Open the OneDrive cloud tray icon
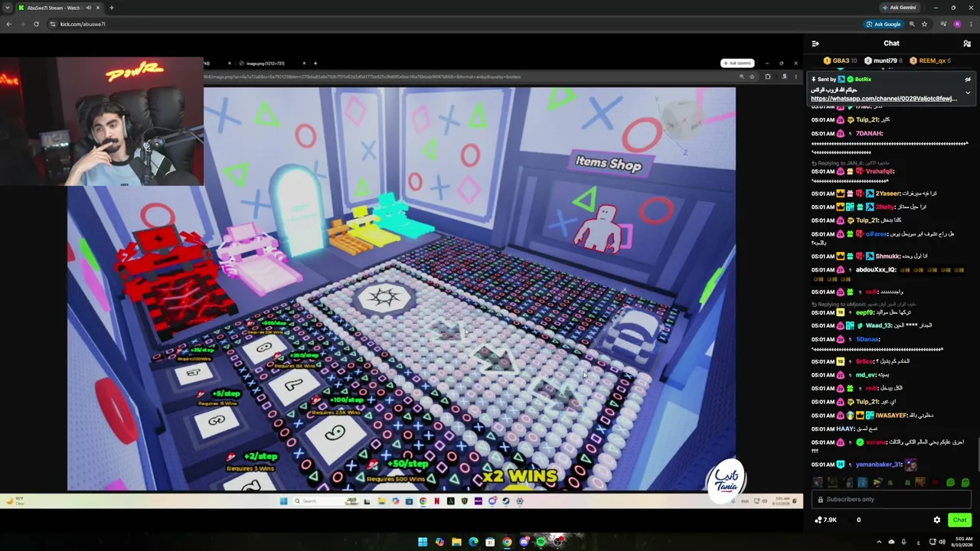The image size is (980, 551). [891, 542]
